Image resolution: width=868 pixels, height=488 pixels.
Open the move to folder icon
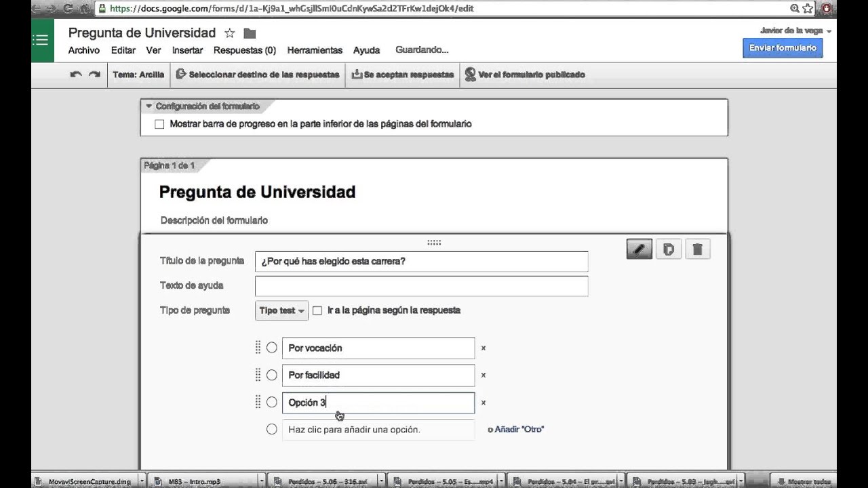point(250,33)
